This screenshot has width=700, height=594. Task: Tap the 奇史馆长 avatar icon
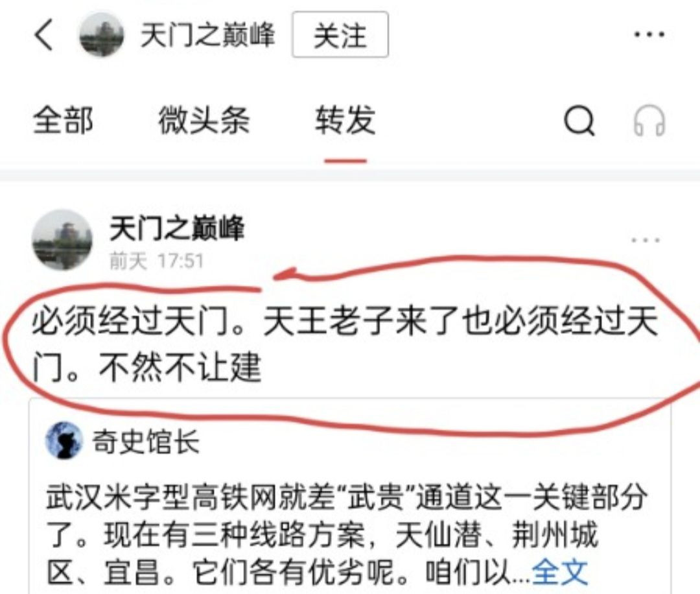pos(64,441)
